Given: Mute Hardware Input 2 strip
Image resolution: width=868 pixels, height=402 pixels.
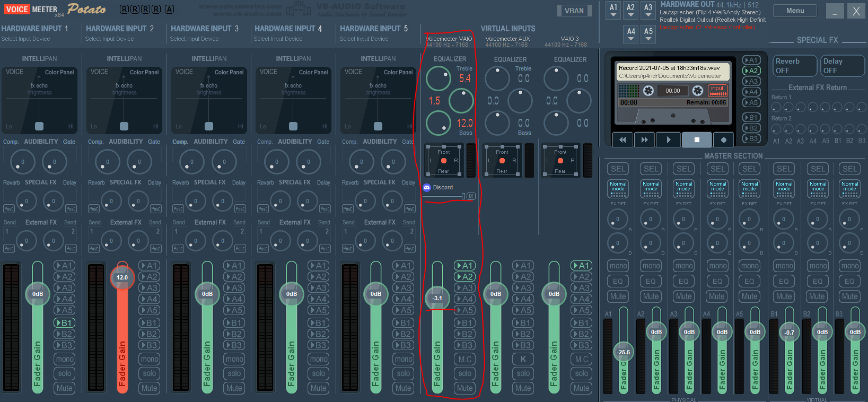Looking at the screenshot, I should pos(150,388).
